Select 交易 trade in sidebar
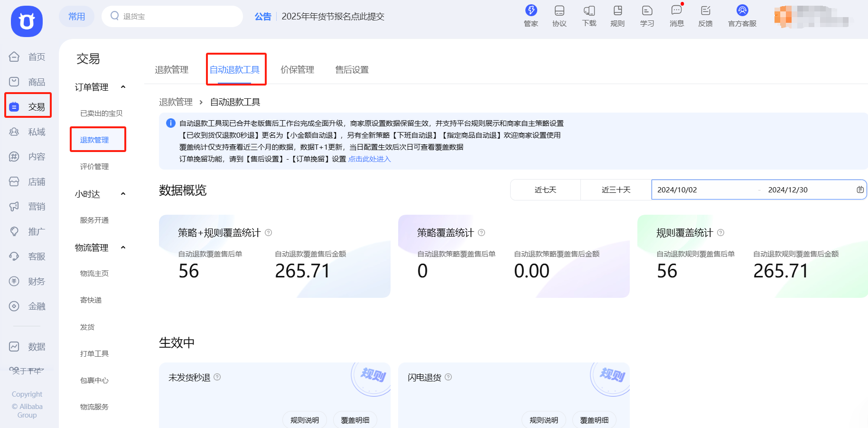The image size is (868, 428). (x=28, y=107)
